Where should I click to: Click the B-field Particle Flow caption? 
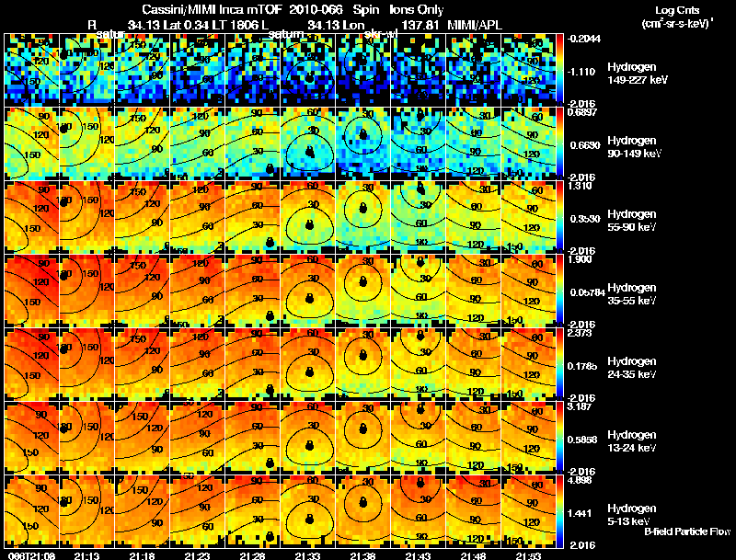coord(687,531)
